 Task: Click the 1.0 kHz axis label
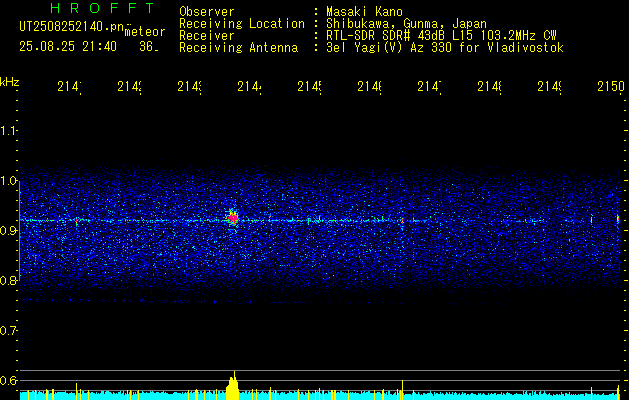coord(8,181)
